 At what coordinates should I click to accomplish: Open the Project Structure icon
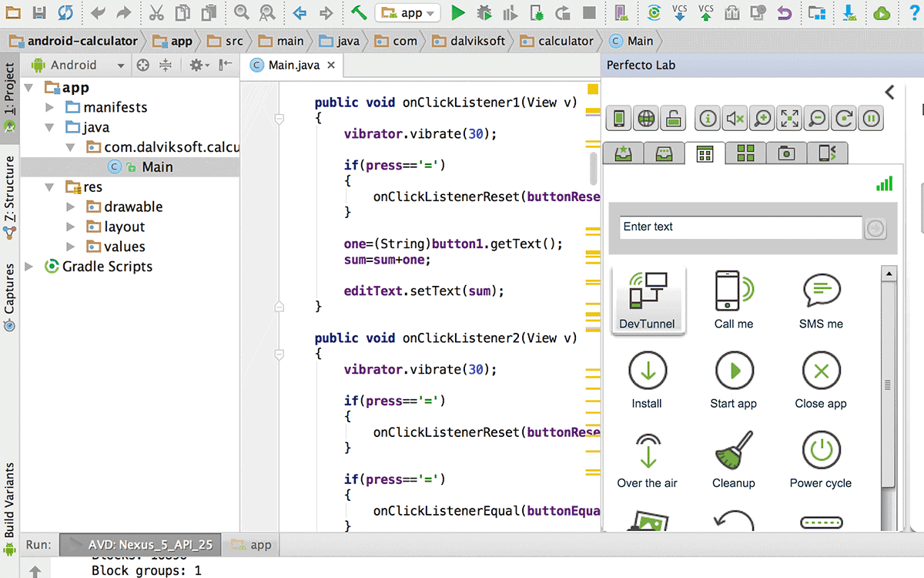click(816, 12)
